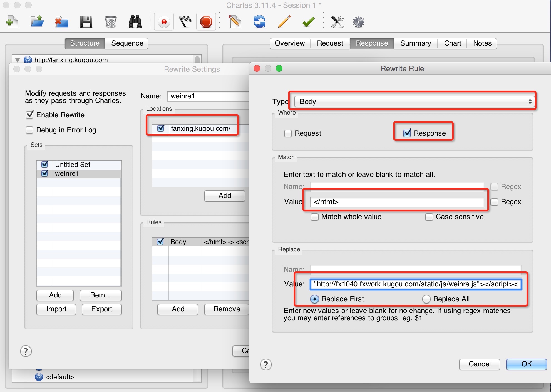Click the red stop sign breakpoints icon
551x392 pixels.
[x=206, y=22]
